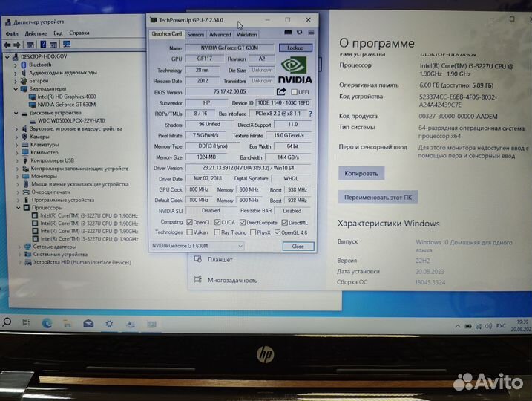Switch to Sensors tab in GPU-Z
Screen dimensions: 532x401
coord(195,34)
